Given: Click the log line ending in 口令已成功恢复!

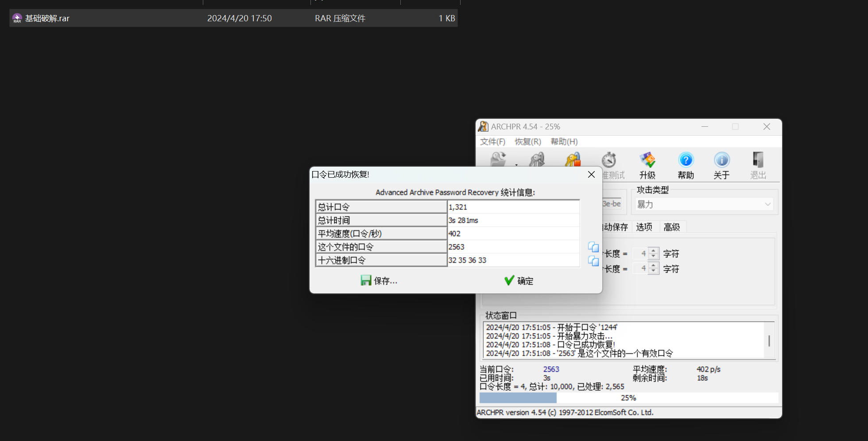Looking at the screenshot, I should [x=550, y=344].
